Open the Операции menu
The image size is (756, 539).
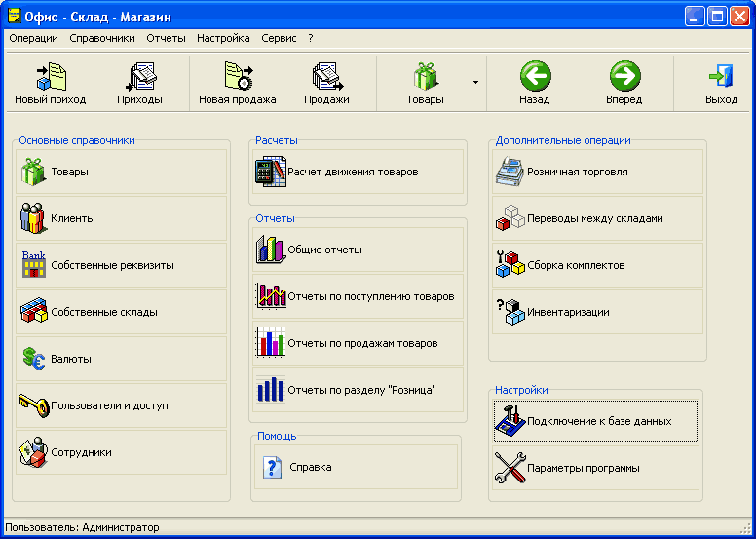click(33, 38)
